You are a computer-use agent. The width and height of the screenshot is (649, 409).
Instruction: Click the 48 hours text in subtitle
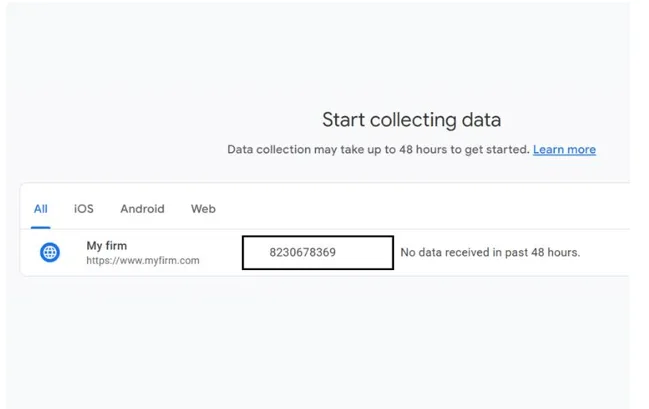click(423, 149)
